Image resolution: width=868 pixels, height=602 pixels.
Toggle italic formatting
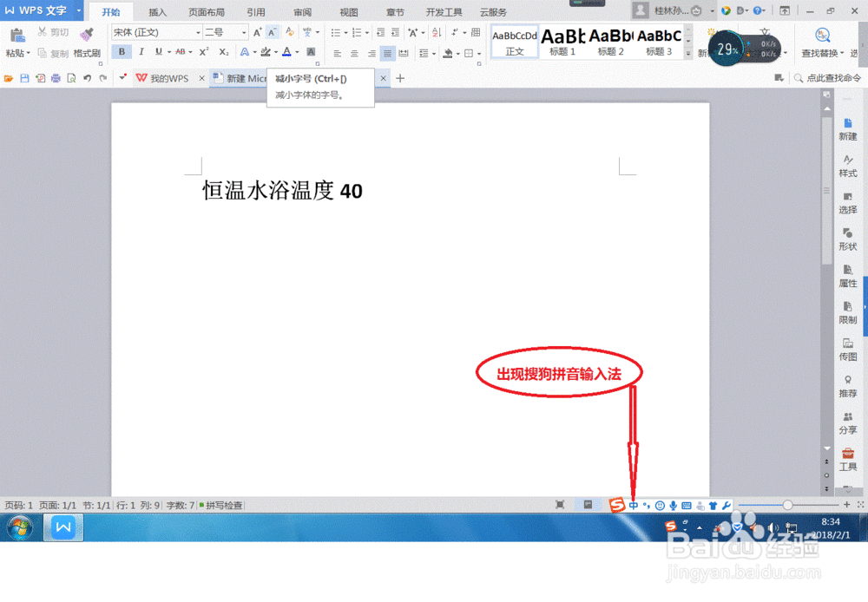[x=141, y=52]
